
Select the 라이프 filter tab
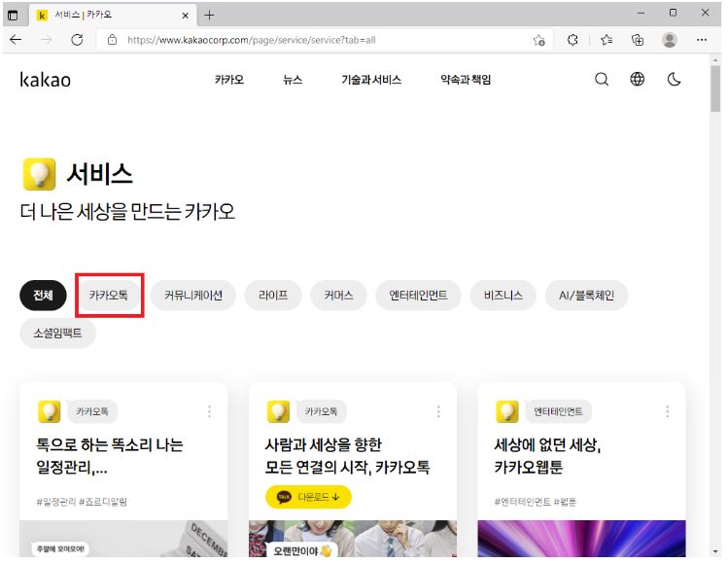click(x=273, y=296)
